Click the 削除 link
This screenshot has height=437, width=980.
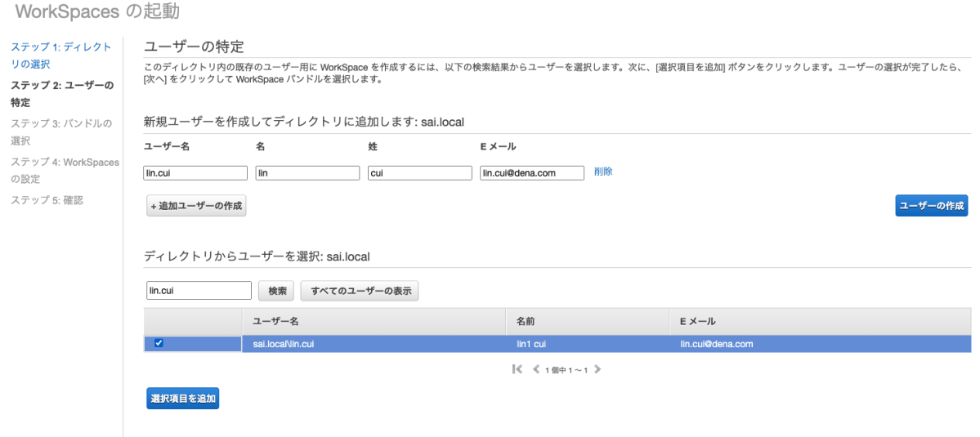pos(603,172)
